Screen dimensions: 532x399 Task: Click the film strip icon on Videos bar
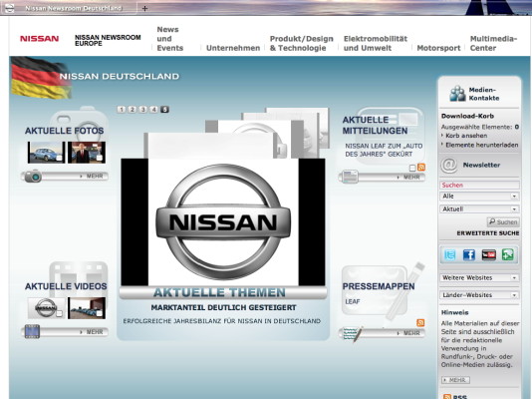32,332
